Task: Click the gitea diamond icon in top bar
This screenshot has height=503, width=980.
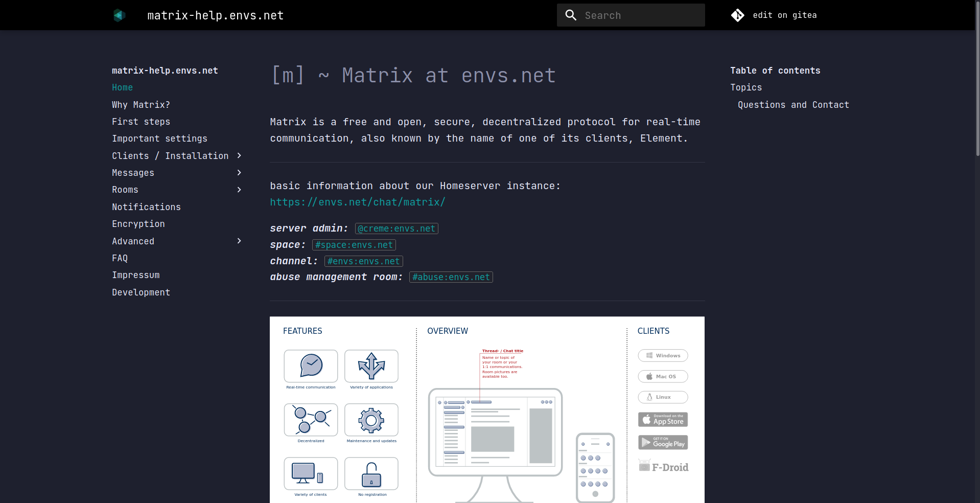Action: click(x=737, y=15)
